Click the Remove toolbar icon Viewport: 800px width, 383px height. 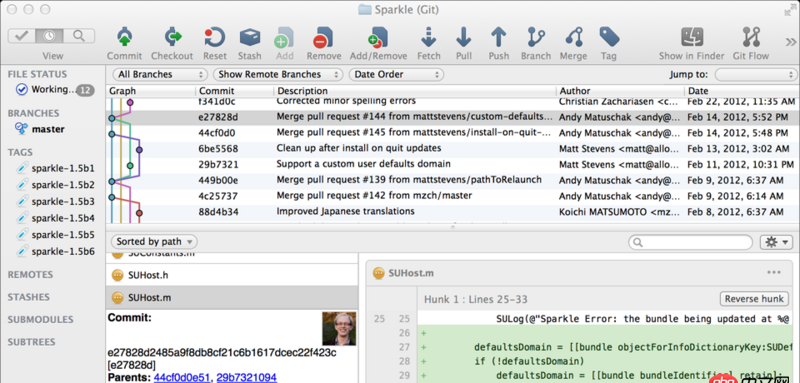[323, 37]
